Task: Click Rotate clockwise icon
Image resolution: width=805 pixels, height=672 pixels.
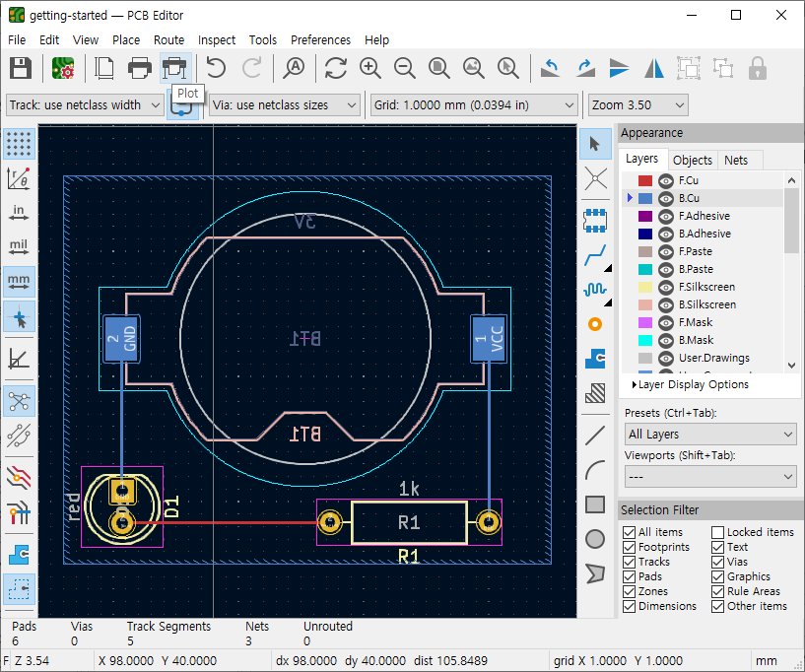Action: [585, 68]
